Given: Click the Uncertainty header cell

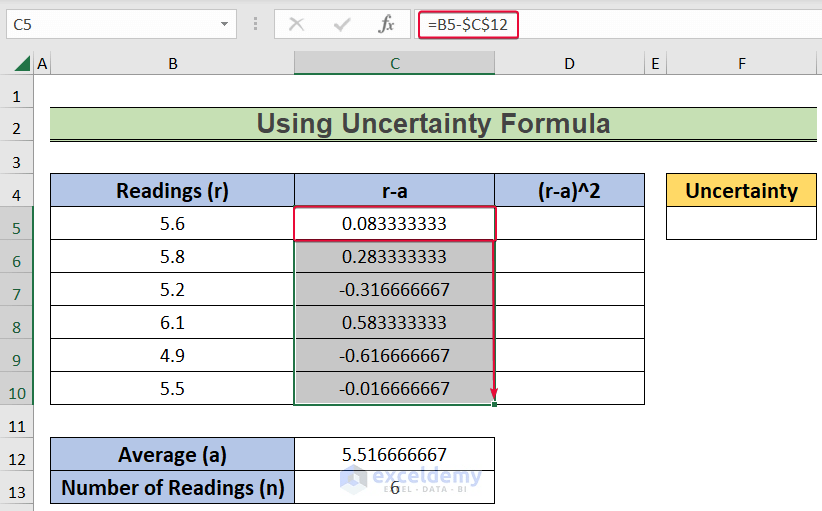Looking at the screenshot, I should tap(741, 190).
